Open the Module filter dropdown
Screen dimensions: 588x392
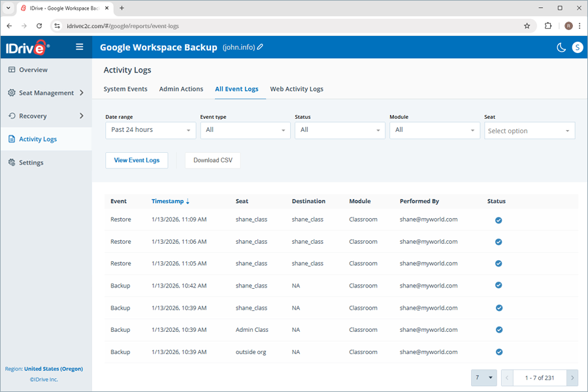(434, 130)
